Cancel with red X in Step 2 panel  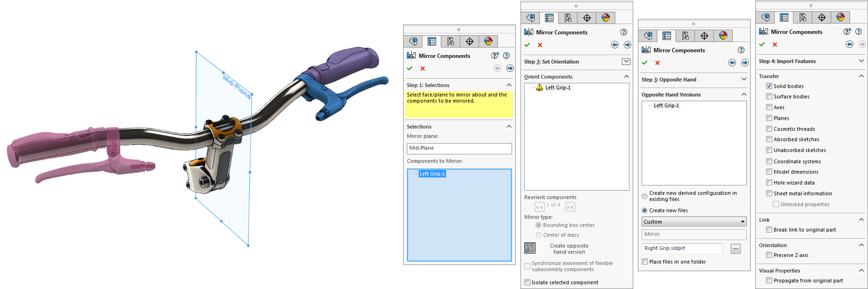point(540,45)
